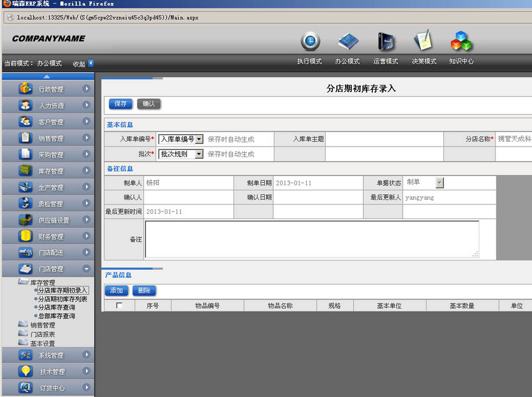
Task: Click into the 备注 text area
Action: click(x=312, y=239)
